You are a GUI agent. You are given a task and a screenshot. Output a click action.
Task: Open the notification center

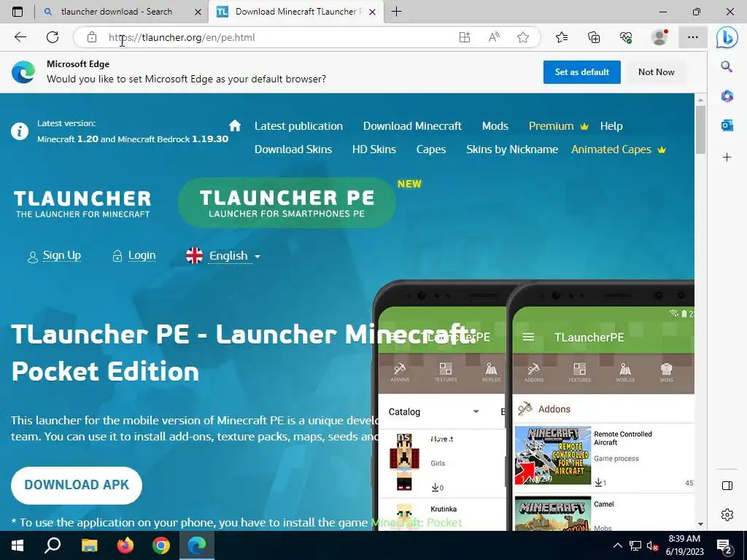click(x=724, y=545)
